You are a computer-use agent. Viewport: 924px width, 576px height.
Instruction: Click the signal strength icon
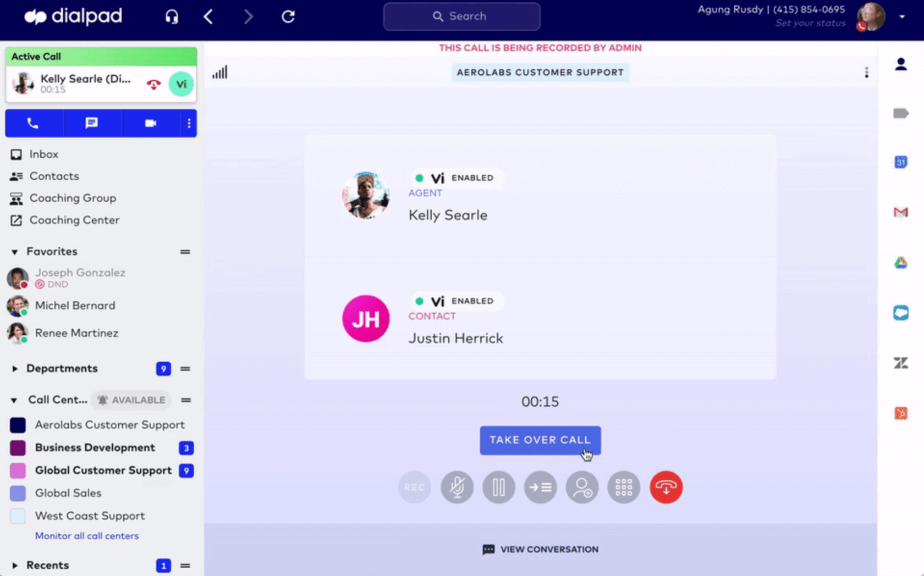tap(220, 72)
